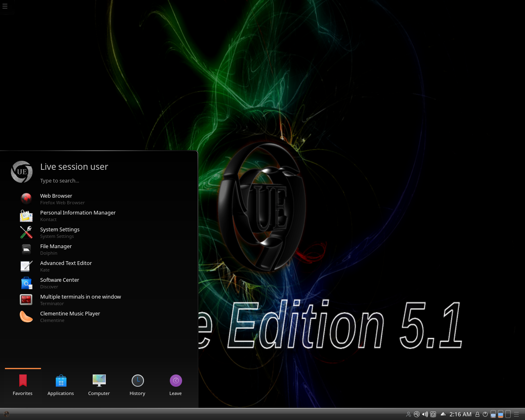Open the History tab

pos(137,386)
